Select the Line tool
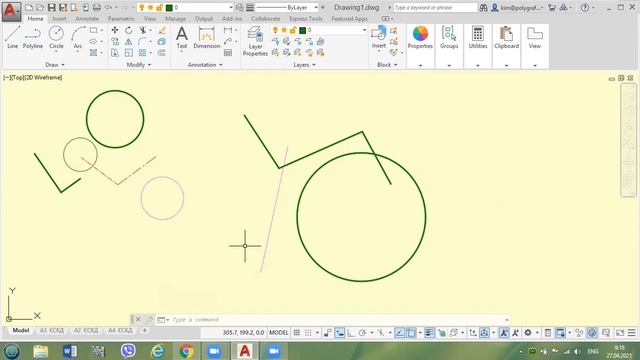This screenshot has height=360, width=640. coord(12,38)
